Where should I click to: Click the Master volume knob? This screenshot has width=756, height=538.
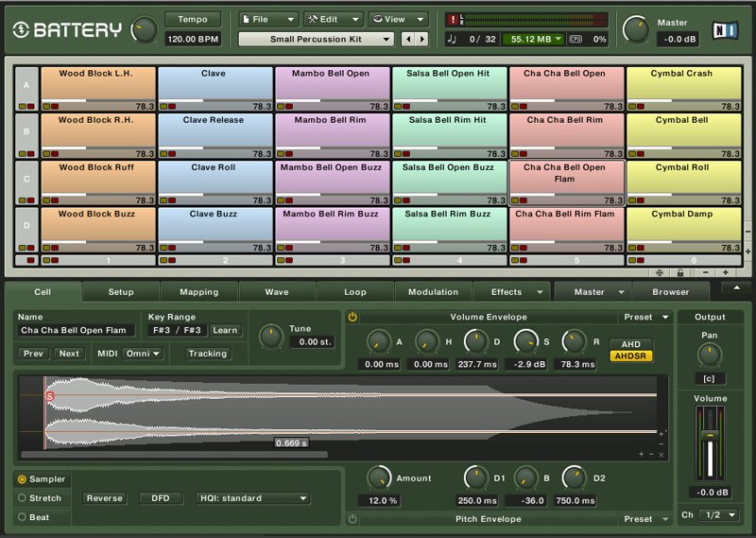(x=637, y=29)
